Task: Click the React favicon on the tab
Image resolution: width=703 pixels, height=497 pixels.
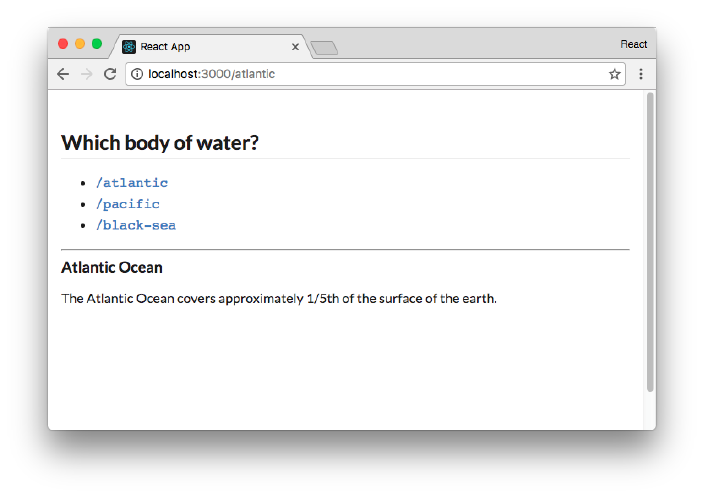Action: coord(129,47)
